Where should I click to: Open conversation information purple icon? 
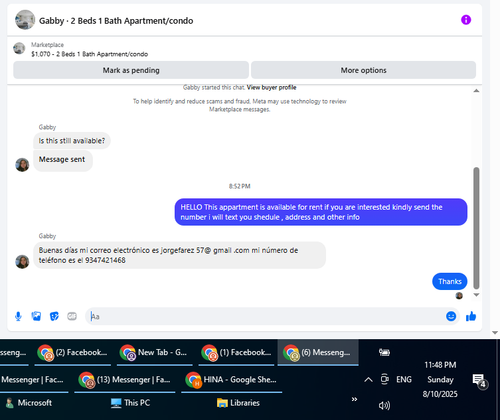466,20
